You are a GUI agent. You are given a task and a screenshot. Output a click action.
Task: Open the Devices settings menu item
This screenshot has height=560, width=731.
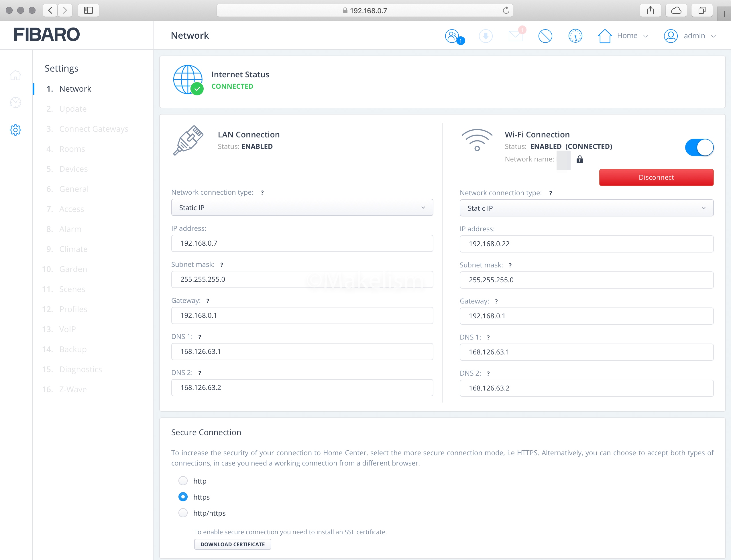point(73,169)
